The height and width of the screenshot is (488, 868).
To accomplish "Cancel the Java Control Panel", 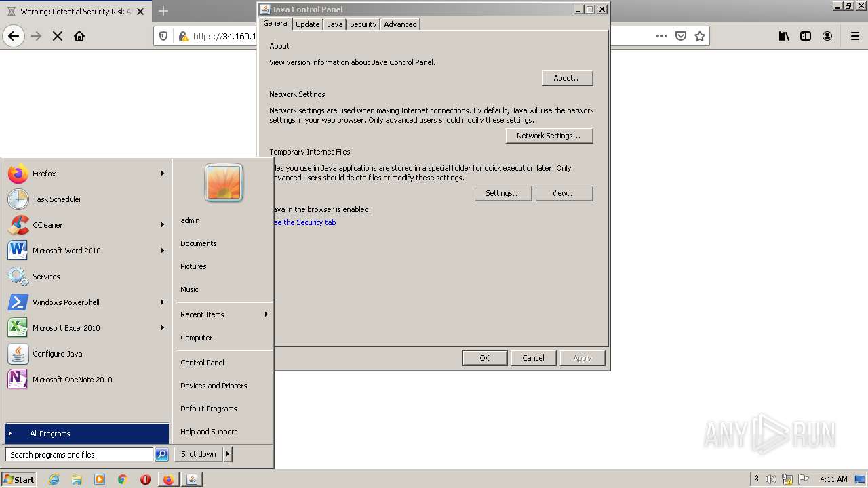I will (x=533, y=358).
